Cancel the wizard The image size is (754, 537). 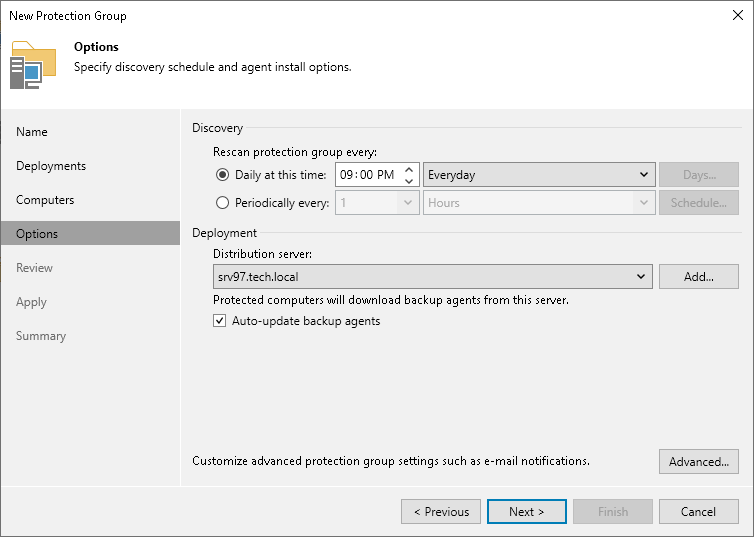coord(699,512)
